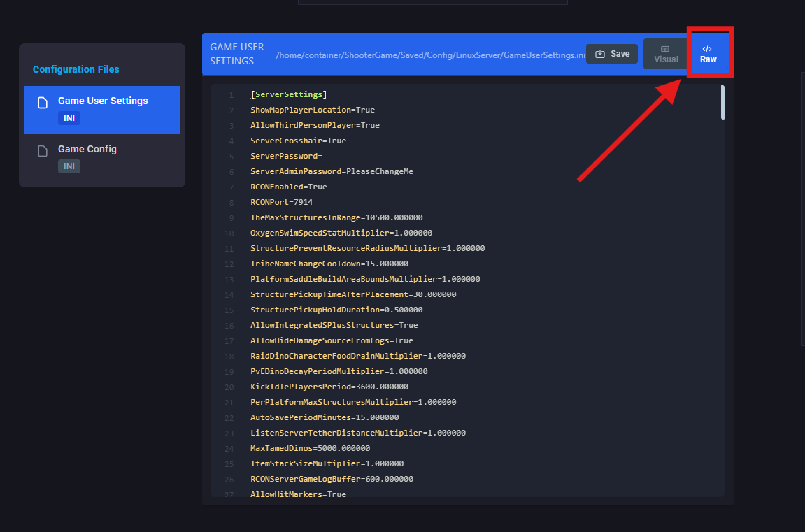Viewport: 805px width, 532px height.
Task: Click StructurePreventResourceRadiusMultiplier line
Action: [x=368, y=248]
